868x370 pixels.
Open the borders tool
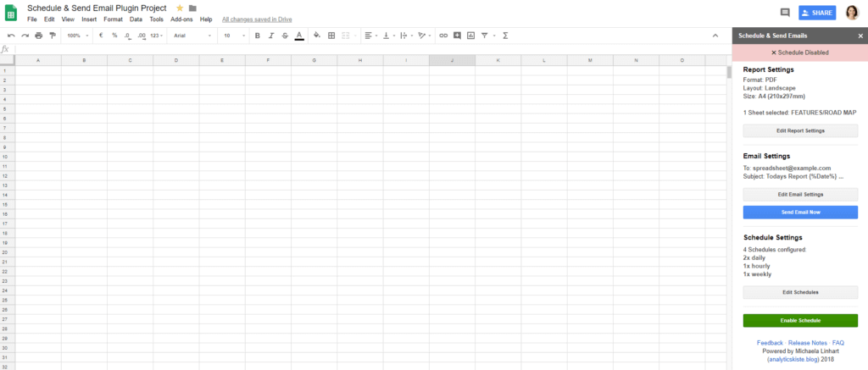(331, 36)
